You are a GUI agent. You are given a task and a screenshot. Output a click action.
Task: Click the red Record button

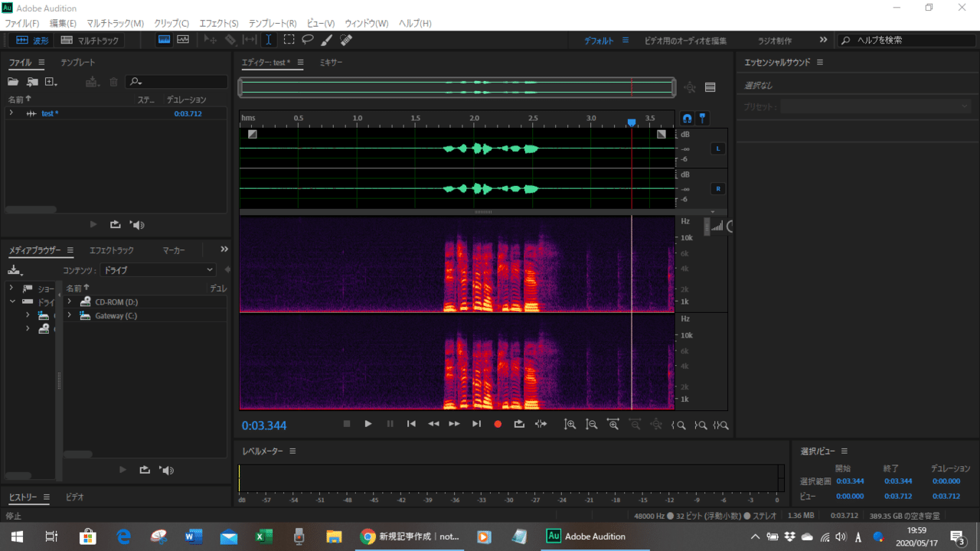[x=498, y=424]
